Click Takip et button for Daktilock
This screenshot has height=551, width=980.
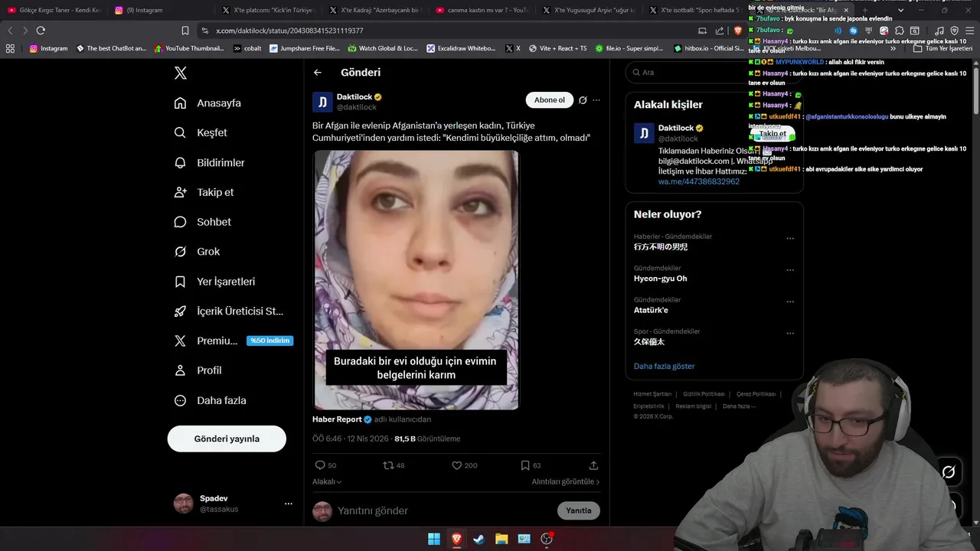point(773,134)
